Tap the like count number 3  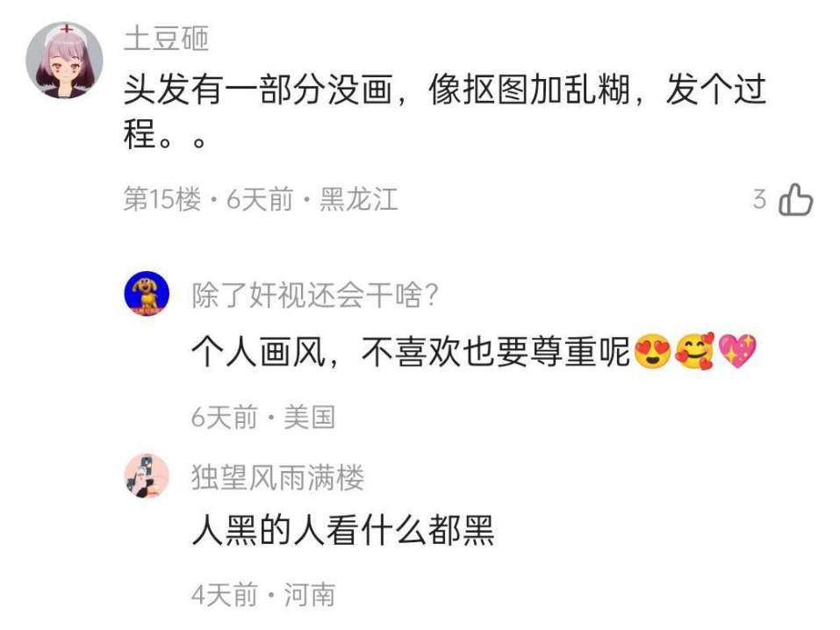759,199
